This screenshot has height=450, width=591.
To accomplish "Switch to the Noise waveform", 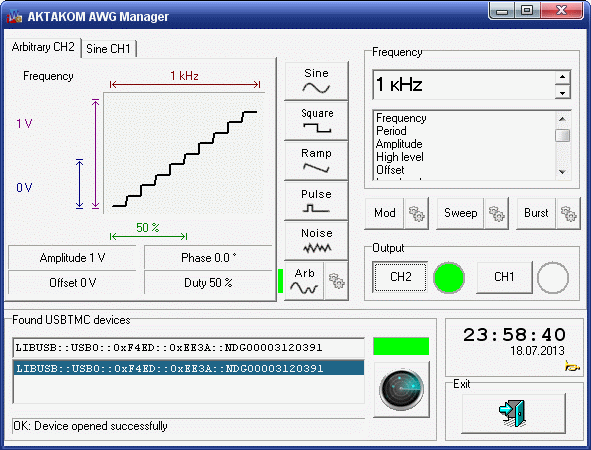I will pyautogui.click(x=316, y=241).
